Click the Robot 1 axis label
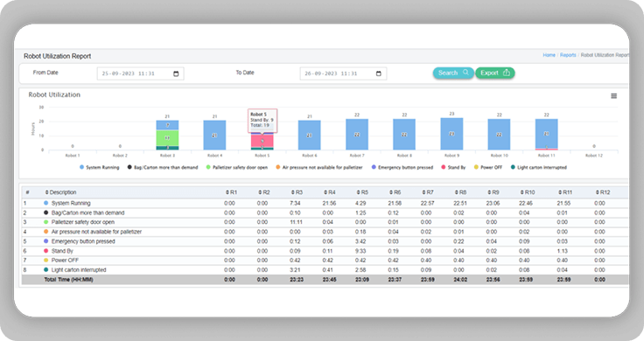Viewport: 644px width, 341px height. click(73, 156)
